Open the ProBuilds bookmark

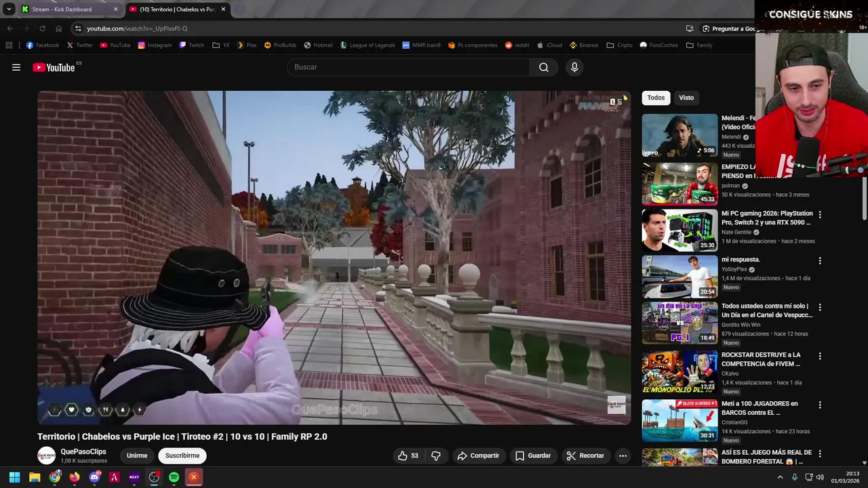280,45
